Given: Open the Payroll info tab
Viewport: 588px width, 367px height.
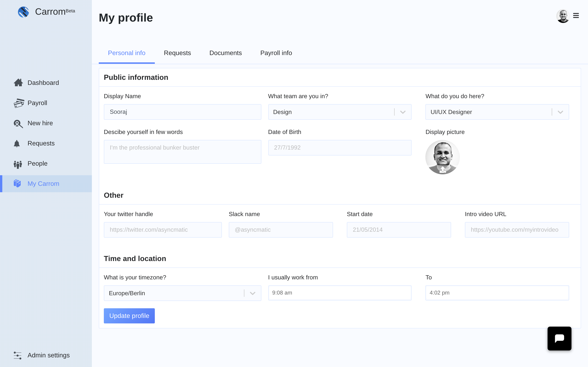Looking at the screenshot, I should click(276, 53).
